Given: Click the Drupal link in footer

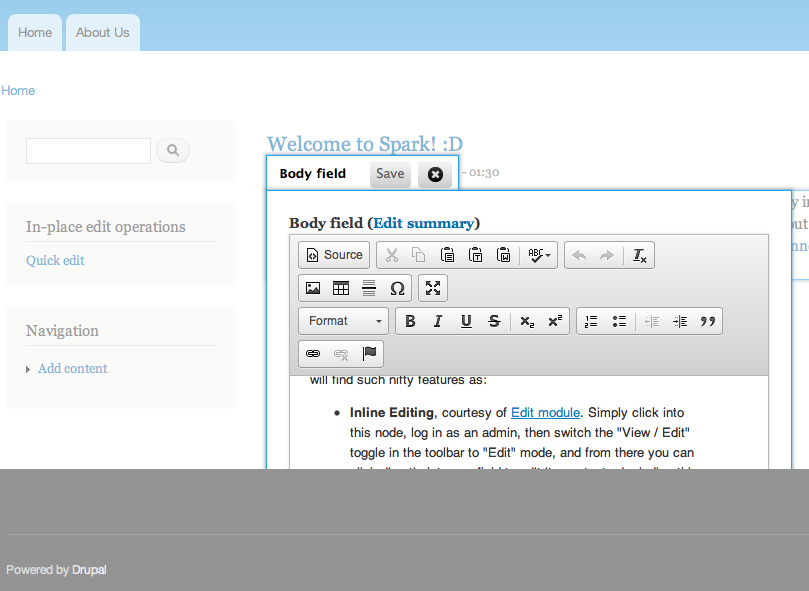Looking at the screenshot, I should 89,570.
